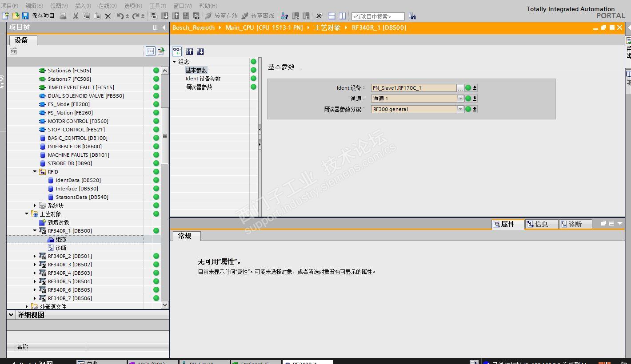Open accessible devices icon in the toolbar
This screenshot has height=364, width=631.
click(285, 16)
